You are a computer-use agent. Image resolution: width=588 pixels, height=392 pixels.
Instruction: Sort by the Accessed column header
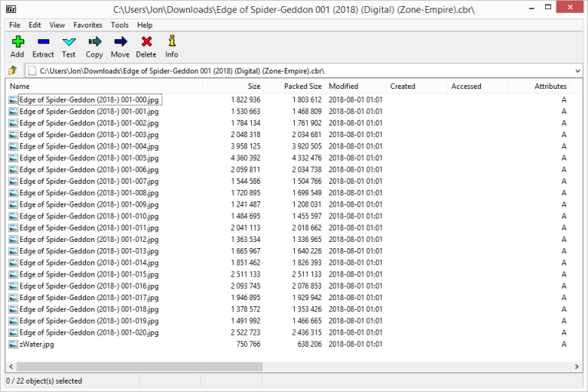(x=478, y=87)
